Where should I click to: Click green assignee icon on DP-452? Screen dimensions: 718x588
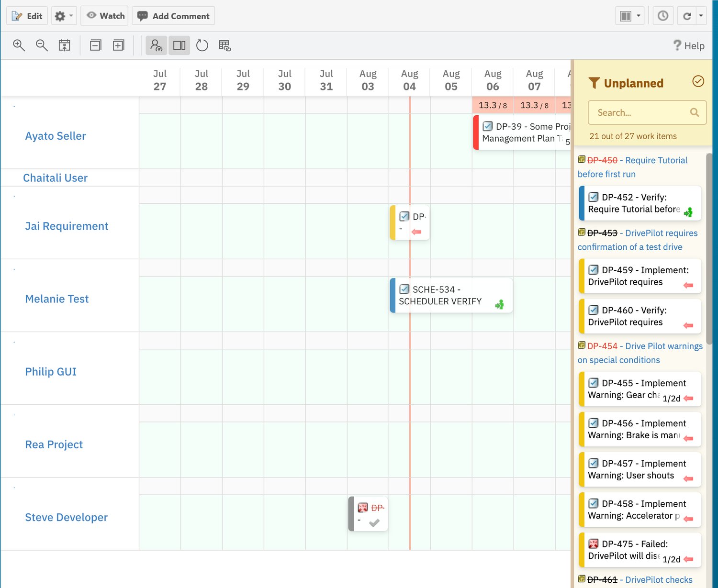click(x=688, y=212)
